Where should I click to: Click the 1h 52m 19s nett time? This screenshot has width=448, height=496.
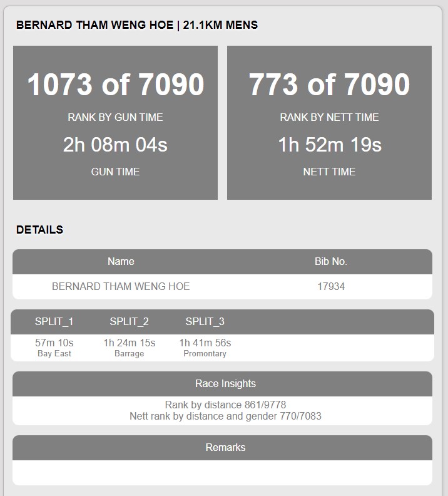[330, 145]
